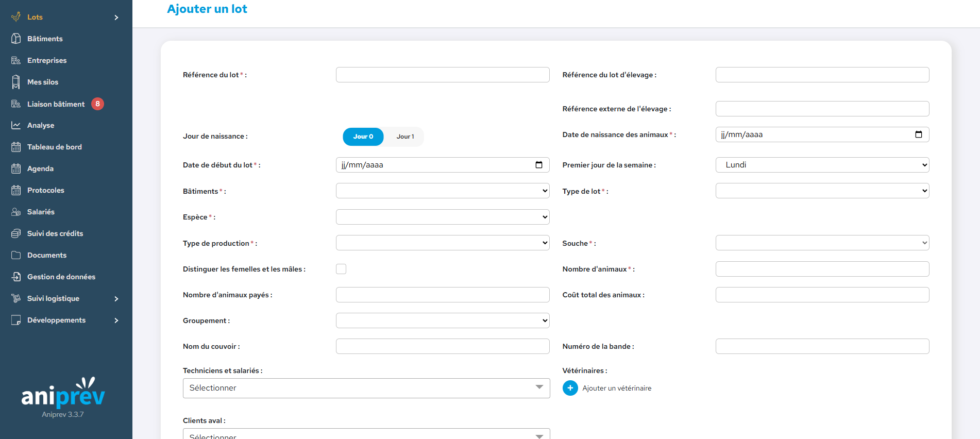Open the Premier jour de la semaine dropdown
The width and height of the screenshot is (980, 439).
pyautogui.click(x=822, y=165)
